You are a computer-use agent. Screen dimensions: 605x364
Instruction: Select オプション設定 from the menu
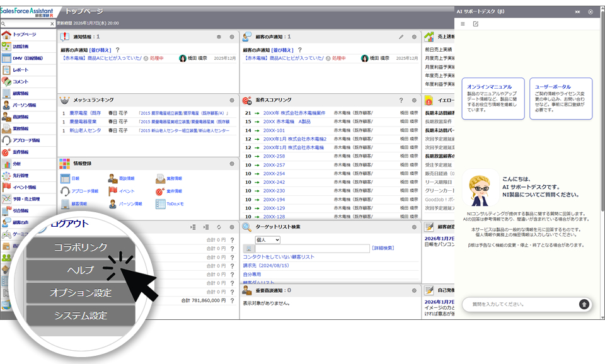[x=80, y=293]
